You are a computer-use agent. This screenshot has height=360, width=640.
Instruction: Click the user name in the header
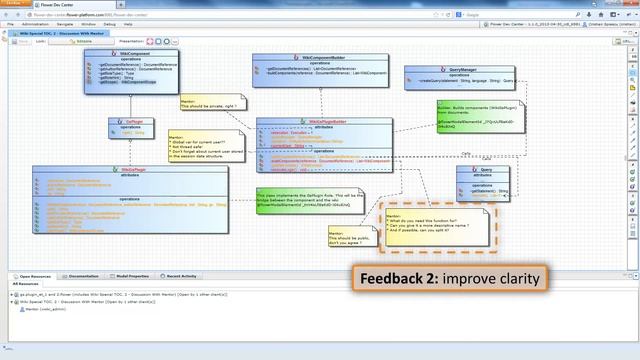(x=612, y=24)
